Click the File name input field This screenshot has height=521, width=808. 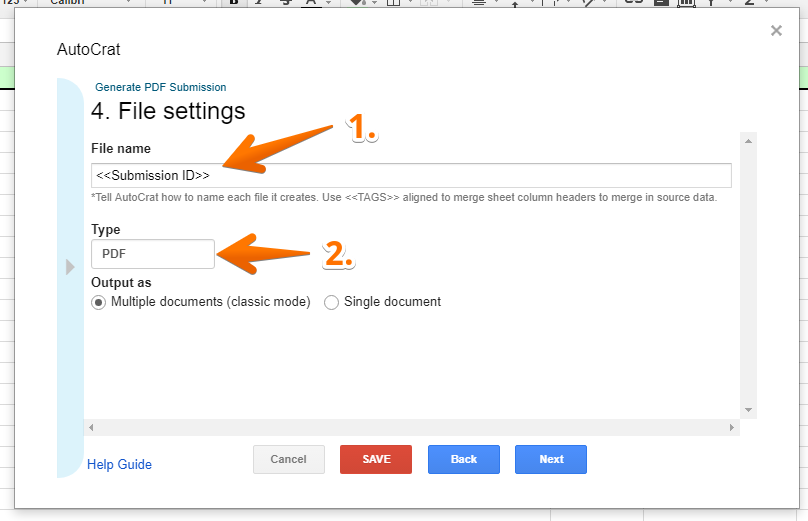click(410, 176)
